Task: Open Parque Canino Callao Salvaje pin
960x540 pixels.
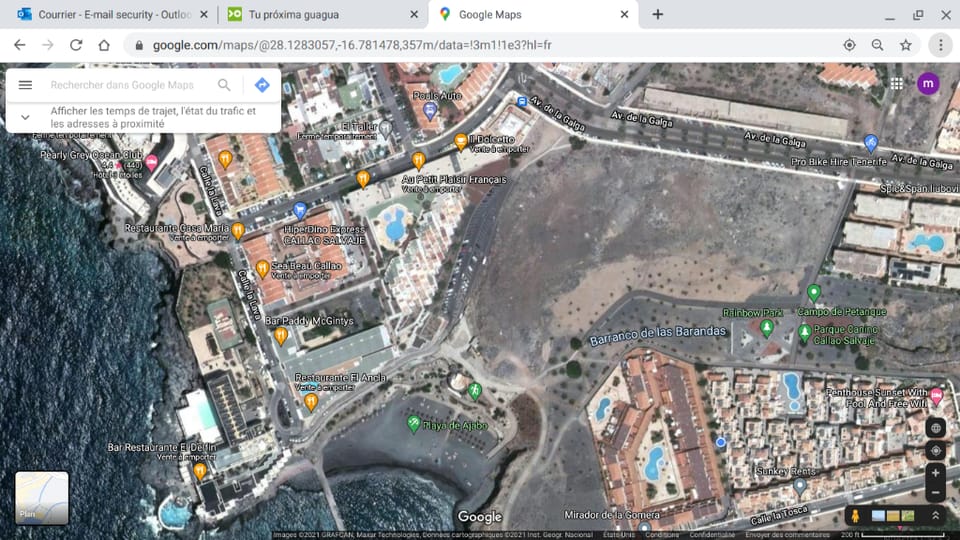Action: 805,333
